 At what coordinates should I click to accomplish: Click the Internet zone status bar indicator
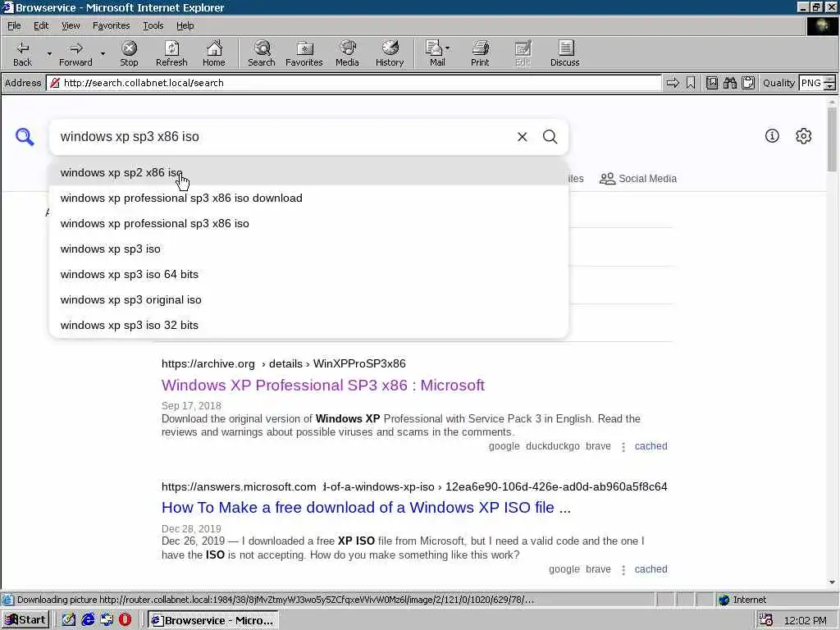pyautogui.click(x=742, y=600)
